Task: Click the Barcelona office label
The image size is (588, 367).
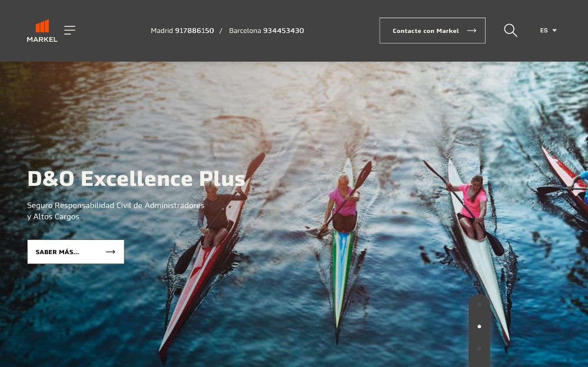Action: tap(245, 31)
